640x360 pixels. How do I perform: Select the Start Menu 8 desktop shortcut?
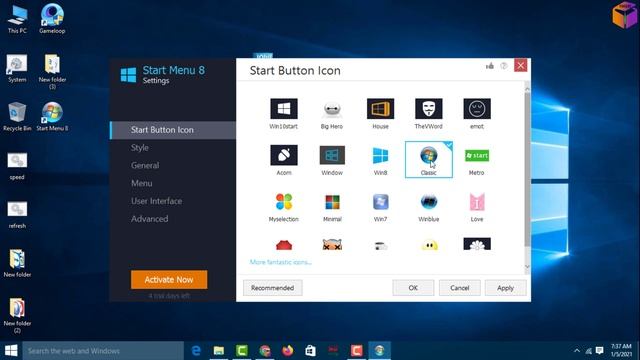pos(52,117)
